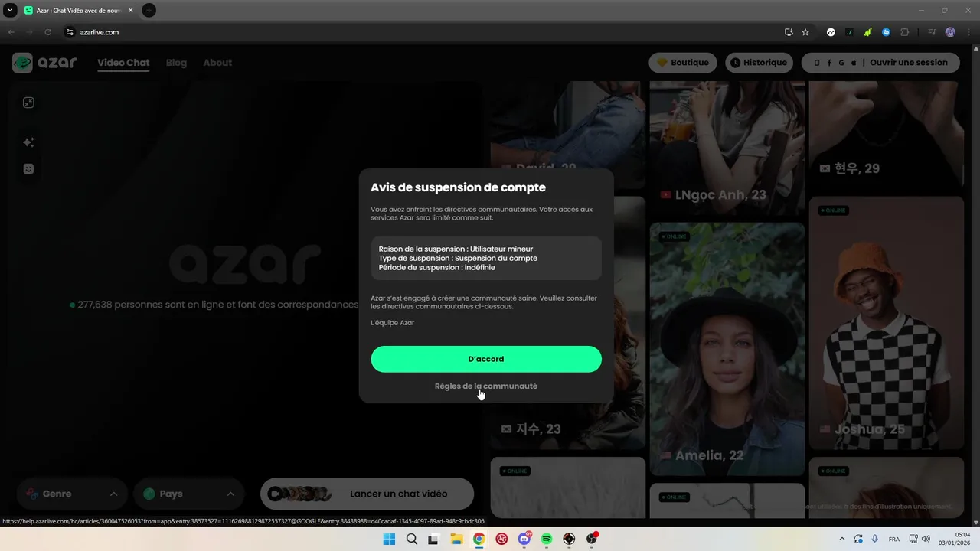Viewport: 980px width, 551px height.
Task: Open the './' terminal-style extension icon
Action: 849,32
